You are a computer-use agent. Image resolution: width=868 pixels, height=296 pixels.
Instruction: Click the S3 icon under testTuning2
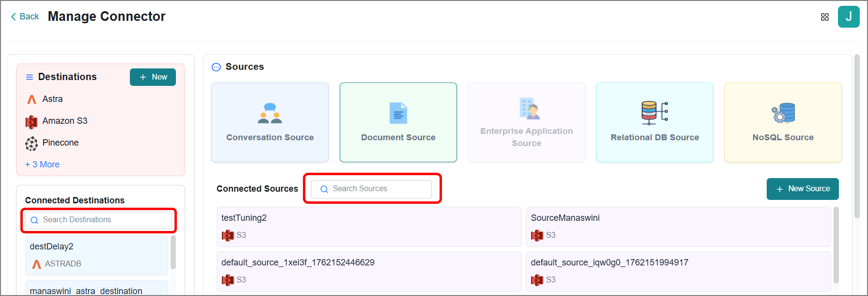tap(228, 235)
